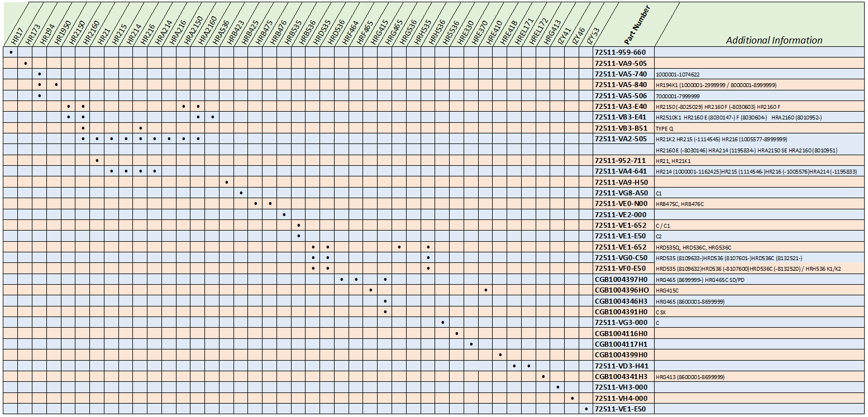868x417 pixels.
Task: Select the HRB475C, HRB476C note for 72511-VE0-N00
Action: pyautogui.click(x=679, y=204)
